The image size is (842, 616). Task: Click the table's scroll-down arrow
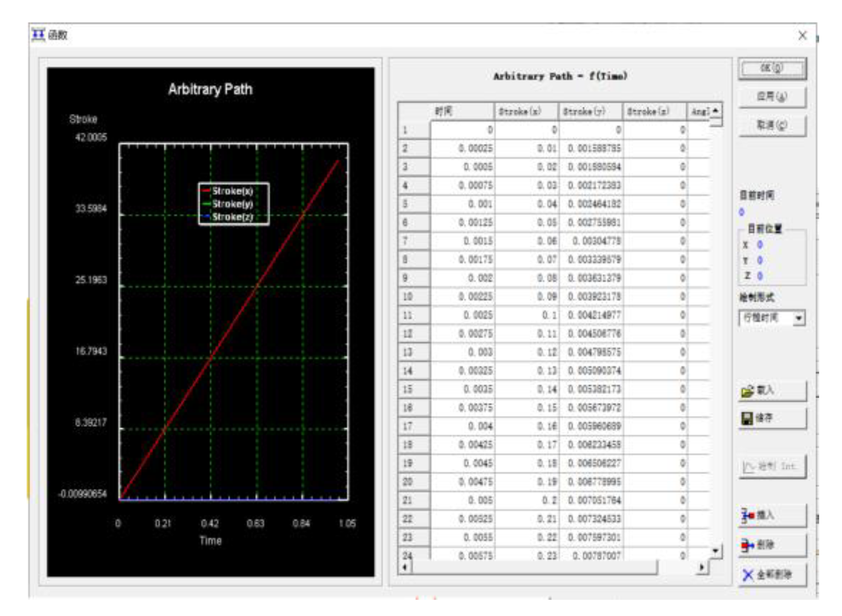715,551
